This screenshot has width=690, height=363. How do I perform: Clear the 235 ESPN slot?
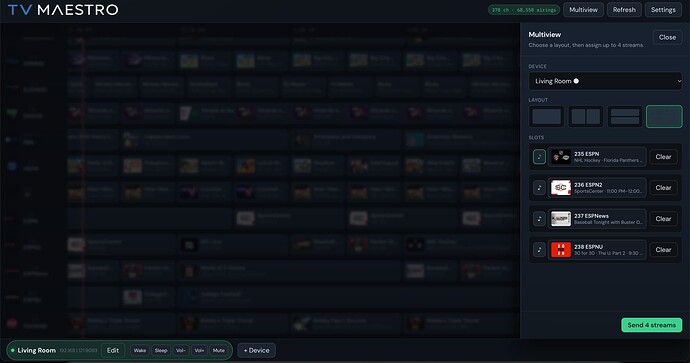click(x=663, y=157)
